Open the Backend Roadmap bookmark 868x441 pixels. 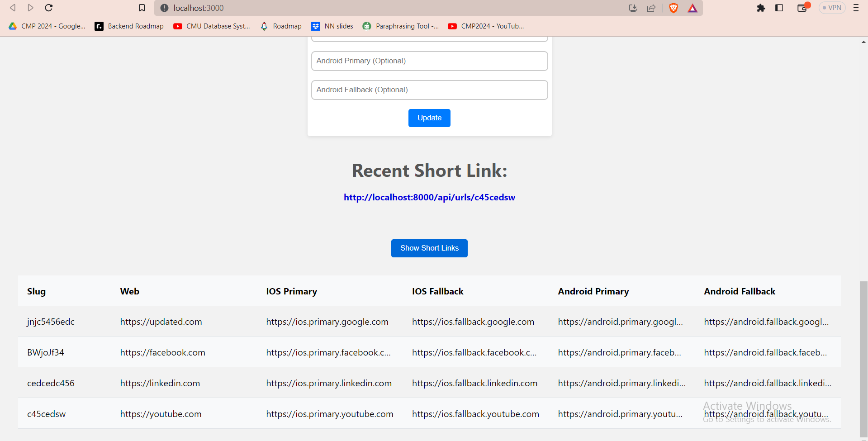129,26
